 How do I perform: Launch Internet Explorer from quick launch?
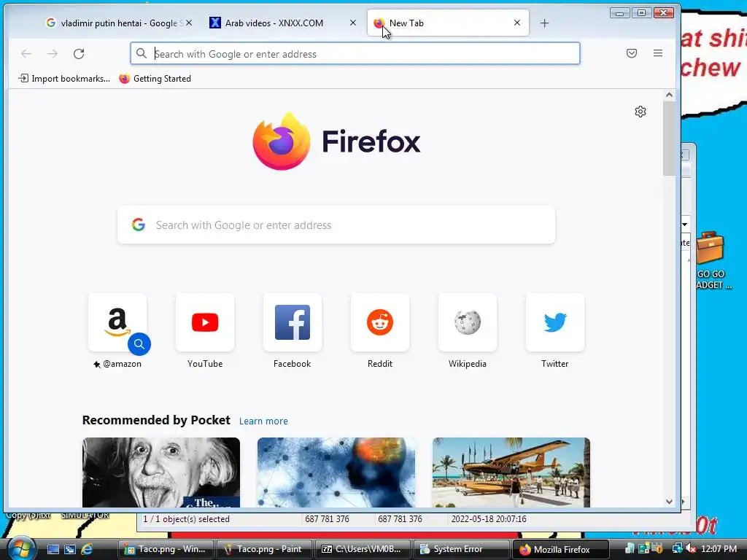[87, 549]
